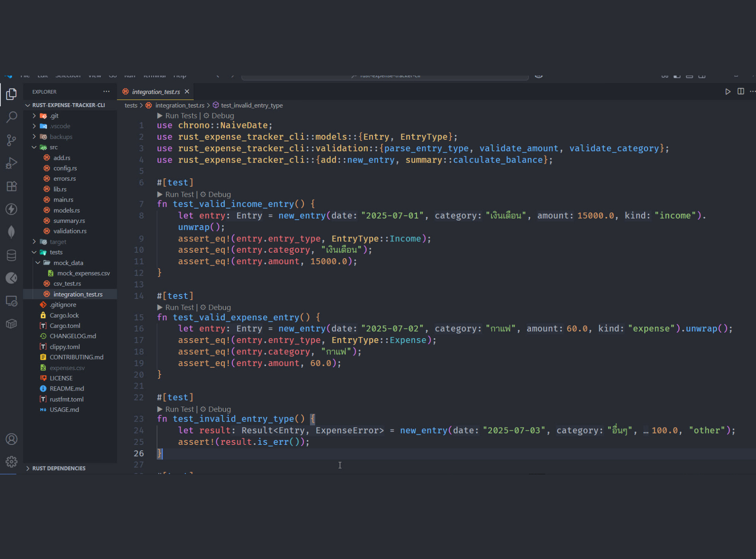Open the Manage gear icon
756x559 pixels.
[x=11, y=461]
